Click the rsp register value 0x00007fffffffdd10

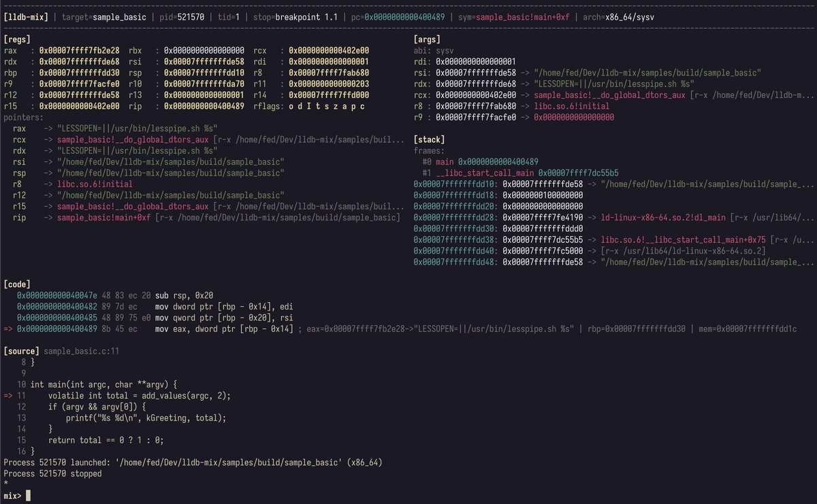point(204,73)
